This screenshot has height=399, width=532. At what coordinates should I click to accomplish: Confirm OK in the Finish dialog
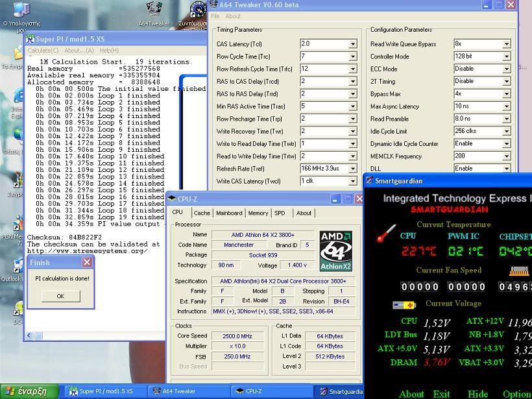[x=61, y=296]
